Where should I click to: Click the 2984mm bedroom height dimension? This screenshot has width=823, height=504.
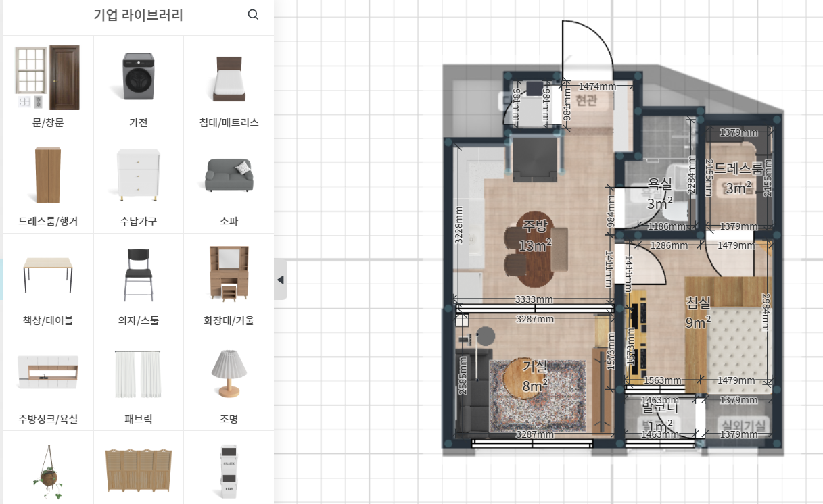click(766, 312)
